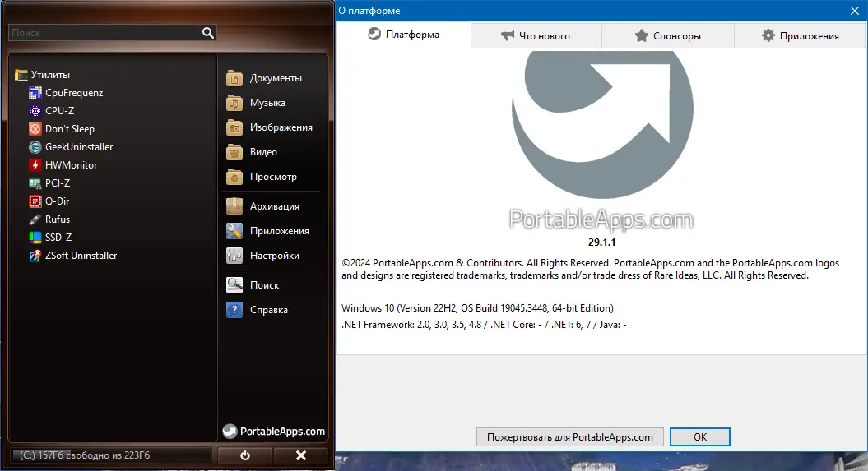Click the Справка question mark icon
The image size is (868, 471).
(x=234, y=310)
